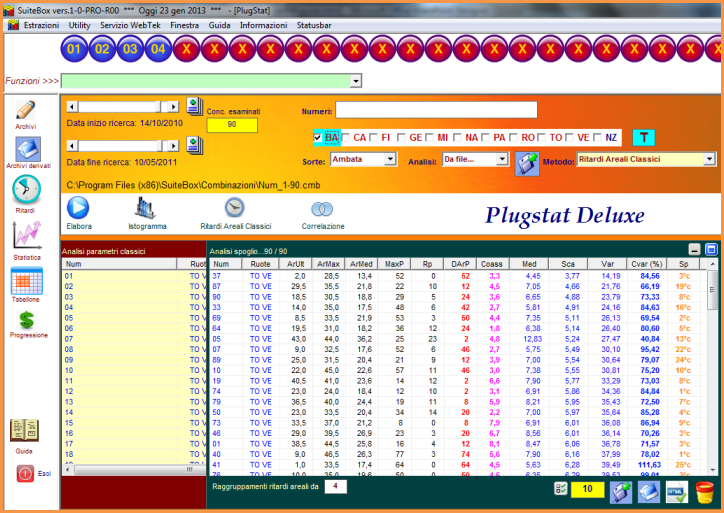Check the NZ wheel checkbox

(597, 138)
